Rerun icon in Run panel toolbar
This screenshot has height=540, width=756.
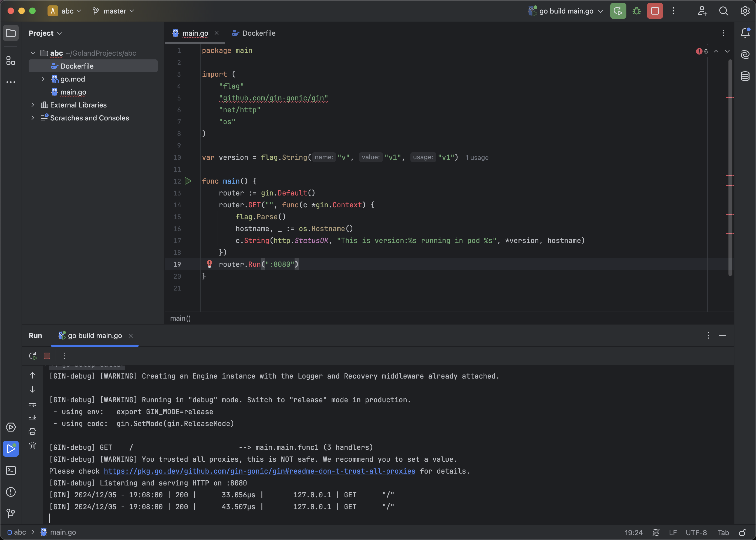pos(33,356)
